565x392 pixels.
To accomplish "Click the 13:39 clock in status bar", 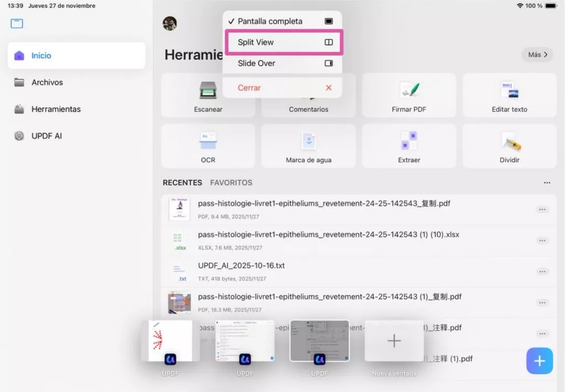I will [x=15, y=6].
